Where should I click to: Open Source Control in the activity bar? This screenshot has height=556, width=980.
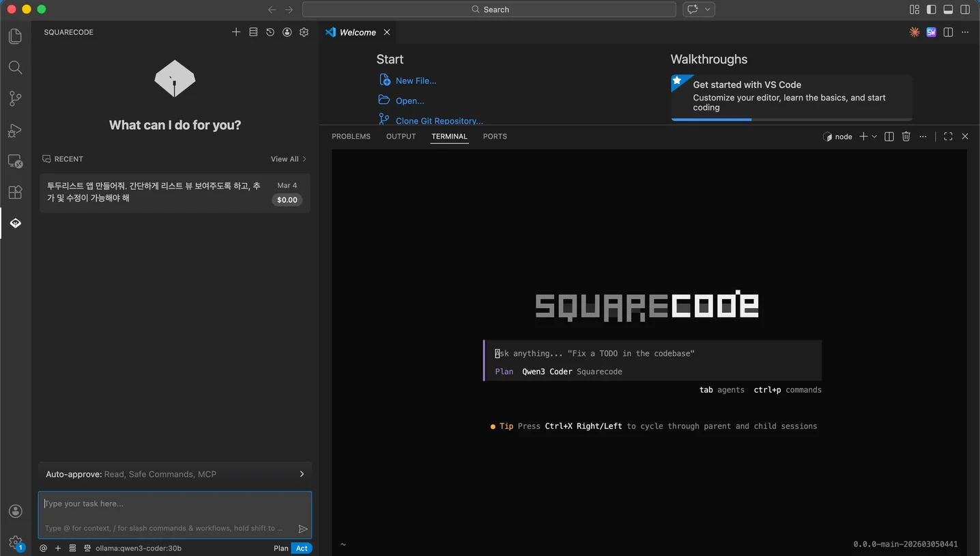15,99
